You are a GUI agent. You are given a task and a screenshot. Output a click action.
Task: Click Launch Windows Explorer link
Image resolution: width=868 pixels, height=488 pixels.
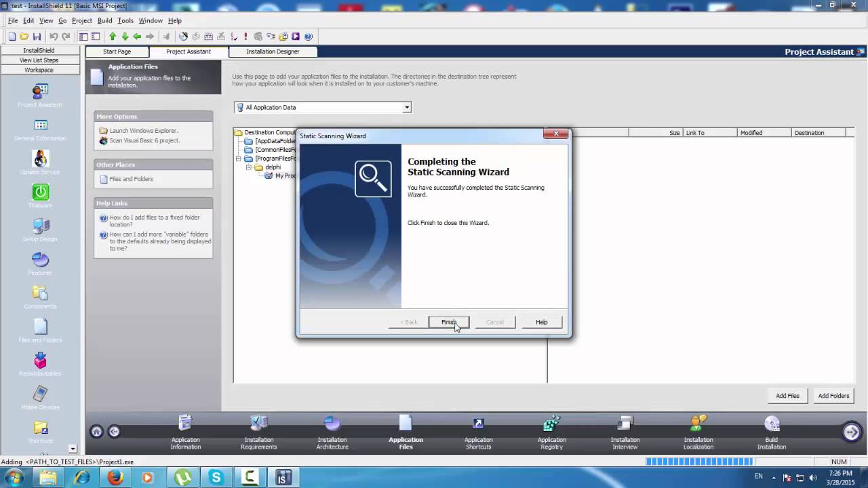tap(144, 131)
